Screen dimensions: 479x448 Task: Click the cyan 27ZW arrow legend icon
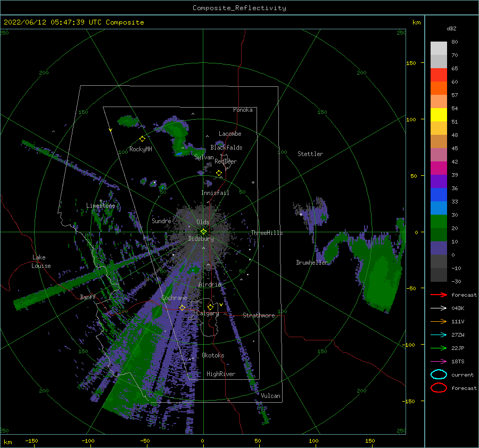click(439, 335)
